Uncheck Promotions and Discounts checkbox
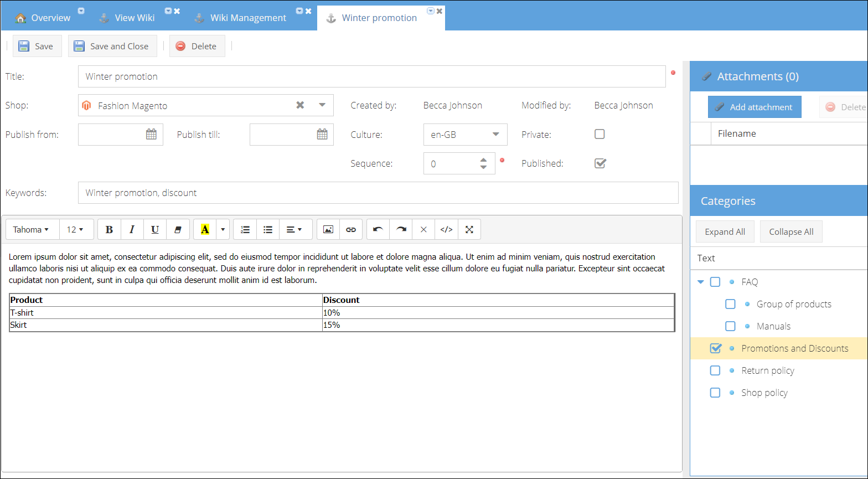 [716, 348]
